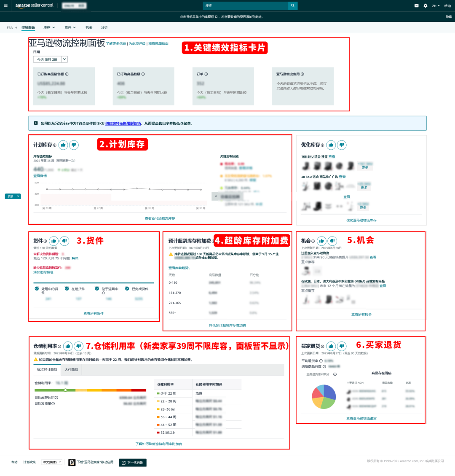Select 分析 in the navigation bar
This screenshot has height=476, width=455.
click(x=104, y=27)
